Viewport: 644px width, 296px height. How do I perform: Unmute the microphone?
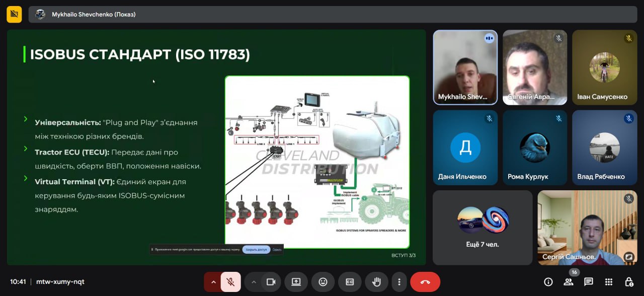point(230,282)
